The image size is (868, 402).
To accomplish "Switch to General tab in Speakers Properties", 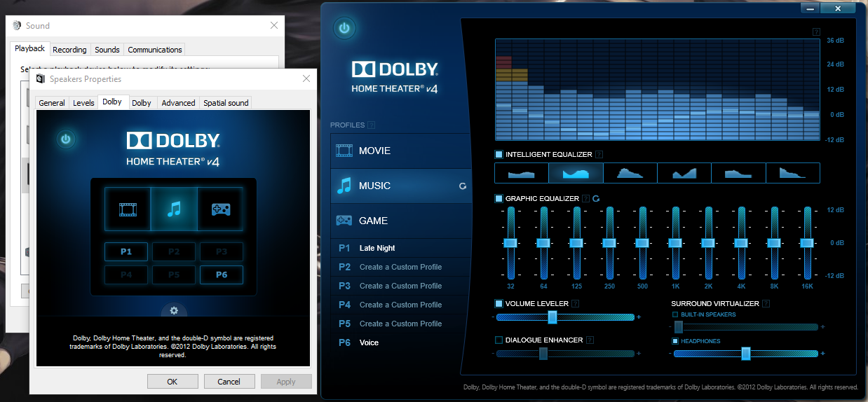I will [52, 103].
